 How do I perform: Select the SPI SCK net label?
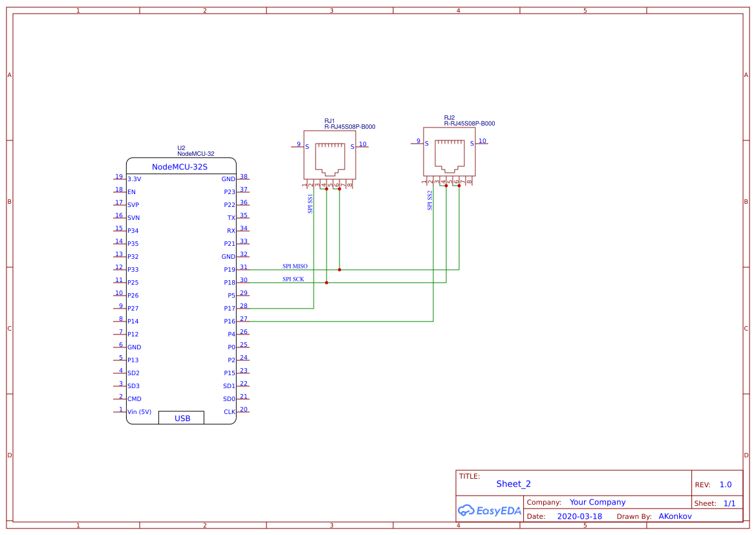coord(292,278)
